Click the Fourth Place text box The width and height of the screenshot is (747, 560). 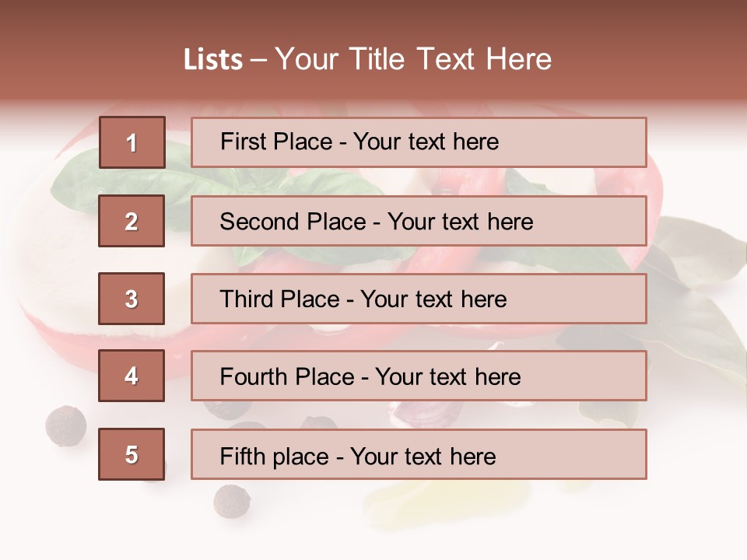[x=419, y=376]
